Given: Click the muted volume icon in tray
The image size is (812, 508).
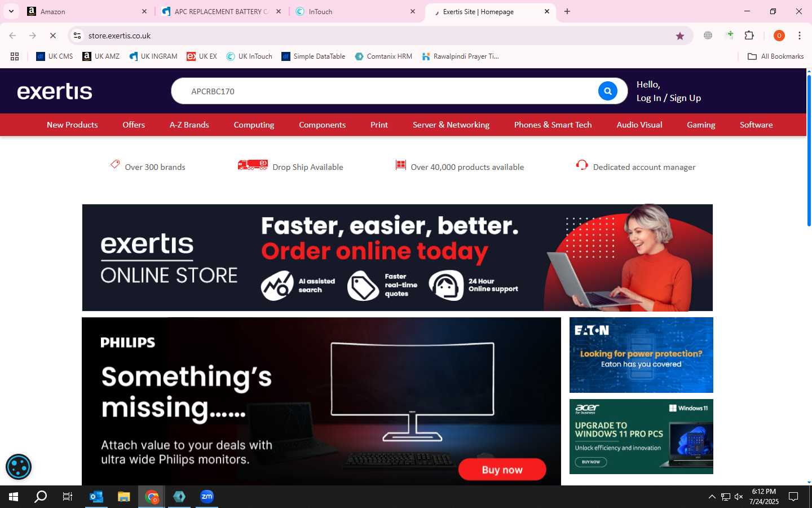Looking at the screenshot, I should point(739,497).
